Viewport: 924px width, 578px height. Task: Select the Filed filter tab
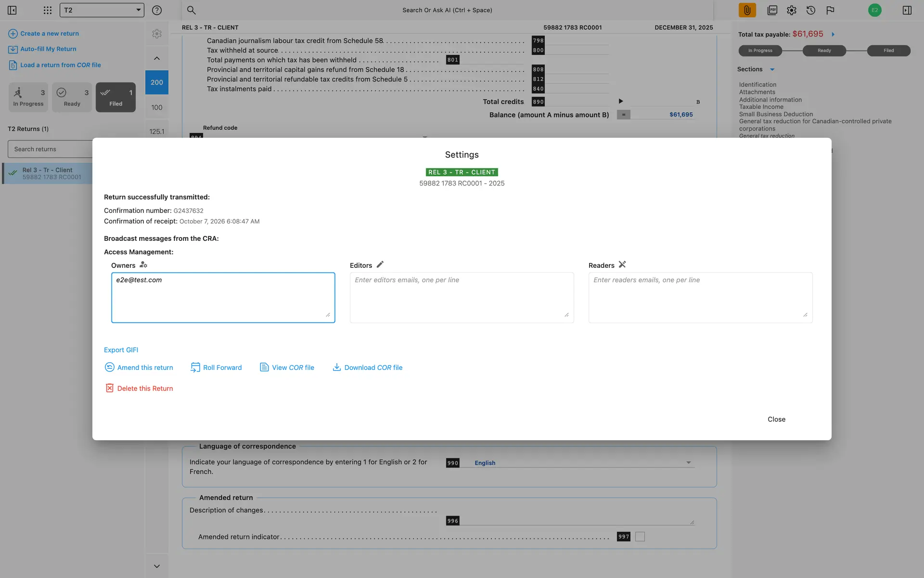tap(115, 97)
